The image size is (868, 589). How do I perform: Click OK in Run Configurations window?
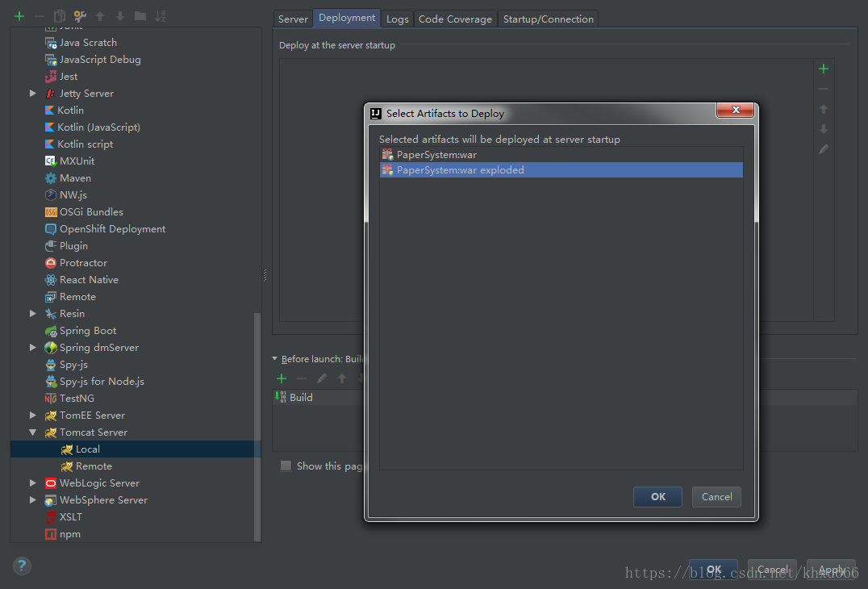[x=713, y=570]
